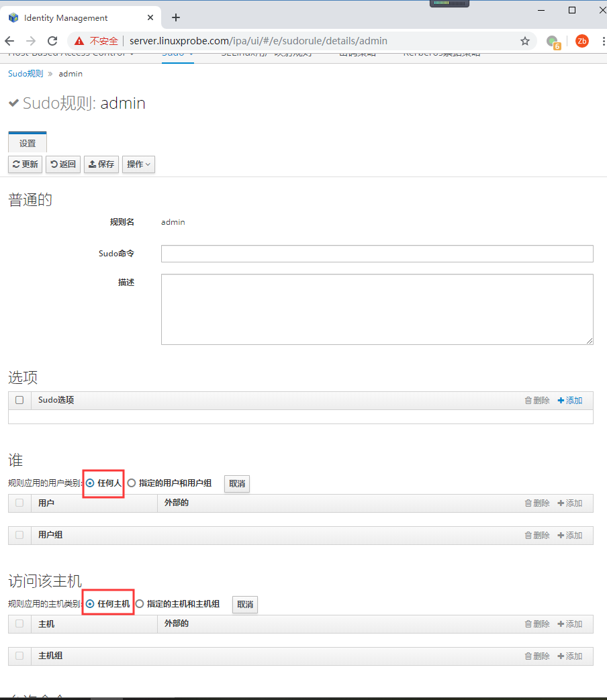Check the 主机组 table header checkbox
607x700 pixels.
(19, 656)
